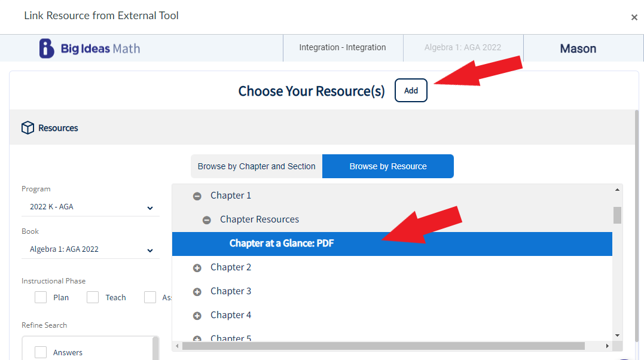Image resolution: width=644 pixels, height=360 pixels.
Task: Collapse Chapter 1 with the minus icon
Action: [197, 196]
